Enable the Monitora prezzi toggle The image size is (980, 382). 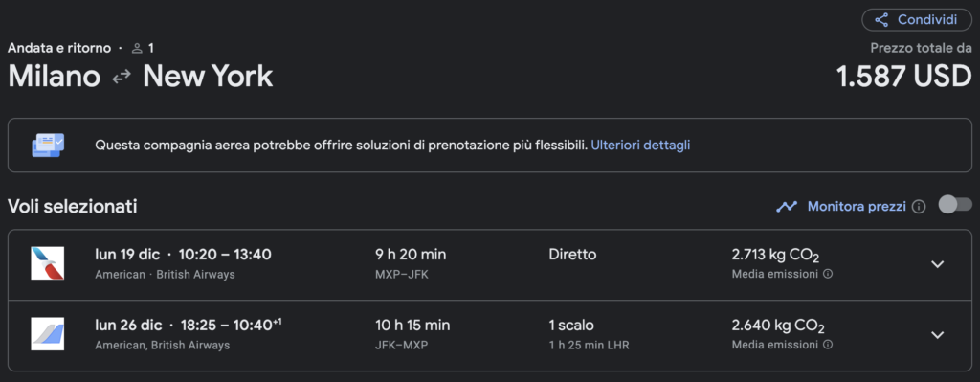pos(955,205)
